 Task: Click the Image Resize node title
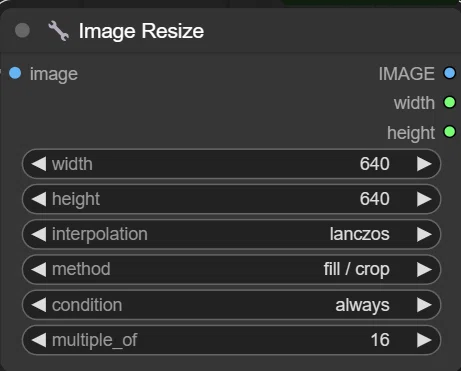(x=141, y=31)
